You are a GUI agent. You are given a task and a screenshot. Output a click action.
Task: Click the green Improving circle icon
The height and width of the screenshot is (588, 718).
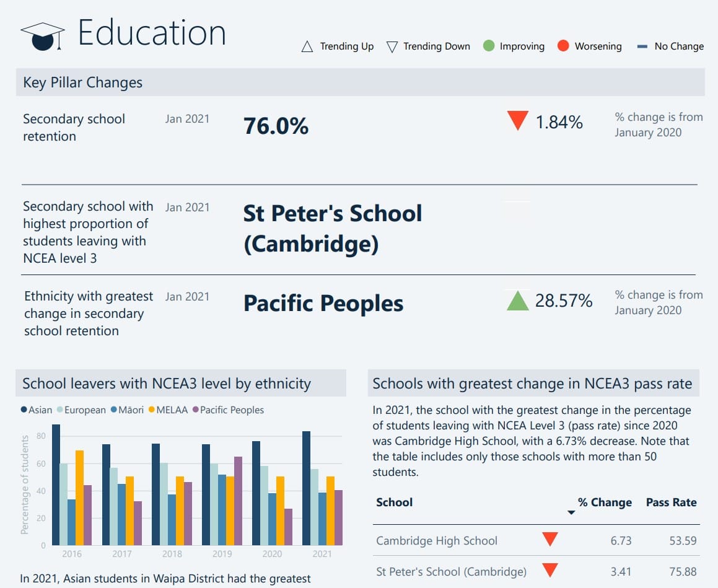coord(489,46)
